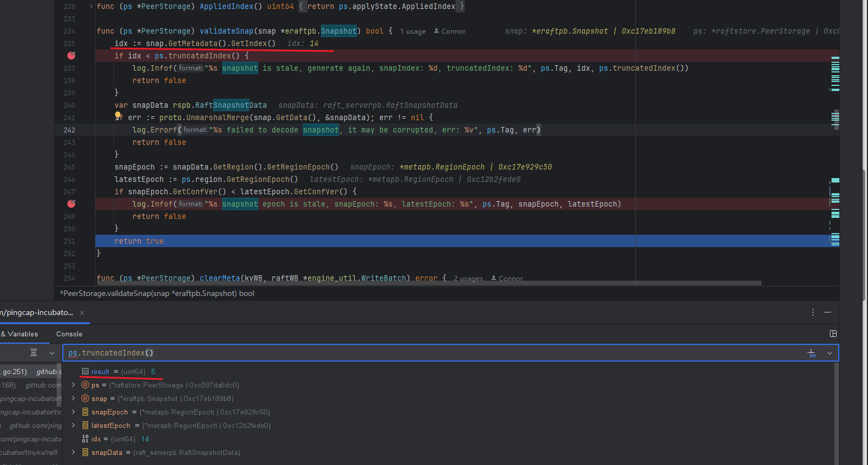Screen dimensions: 868x465
Task: Expand the ps variable node
Action: point(74,385)
